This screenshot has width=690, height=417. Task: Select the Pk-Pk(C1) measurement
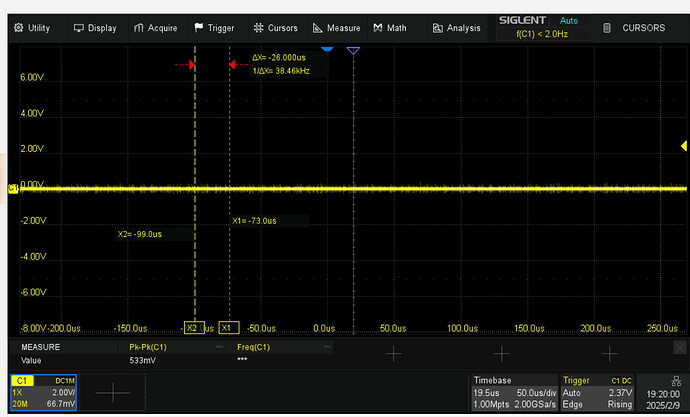click(x=148, y=347)
